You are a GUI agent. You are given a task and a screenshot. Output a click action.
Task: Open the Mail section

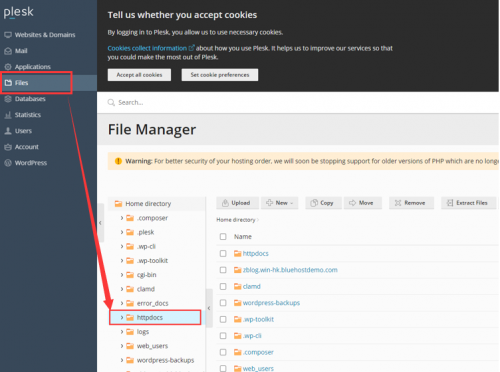pos(21,51)
